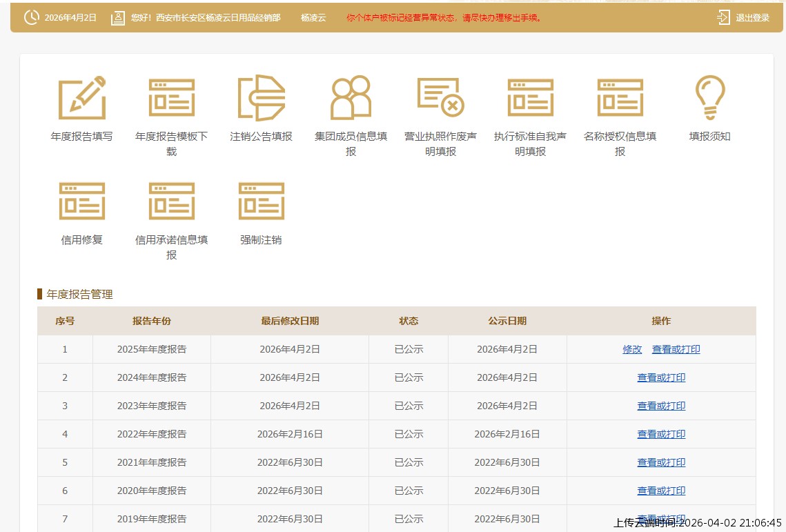Open the 名称授权信息填报 icon
The width and height of the screenshot is (786, 532).
coord(620,98)
